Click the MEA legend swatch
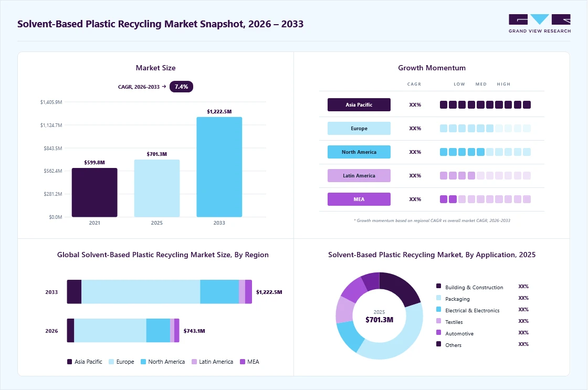The width and height of the screenshot is (588, 390). click(x=243, y=362)
